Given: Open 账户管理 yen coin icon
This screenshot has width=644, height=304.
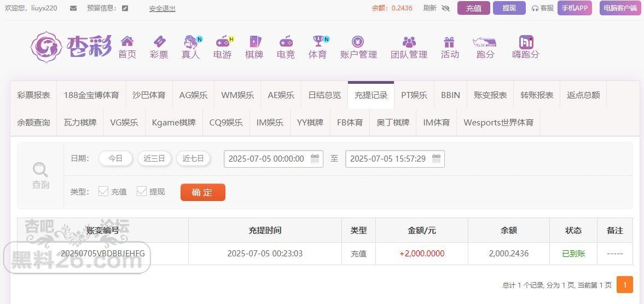Looking at the screenshot, I should click(x=358, y=41).
